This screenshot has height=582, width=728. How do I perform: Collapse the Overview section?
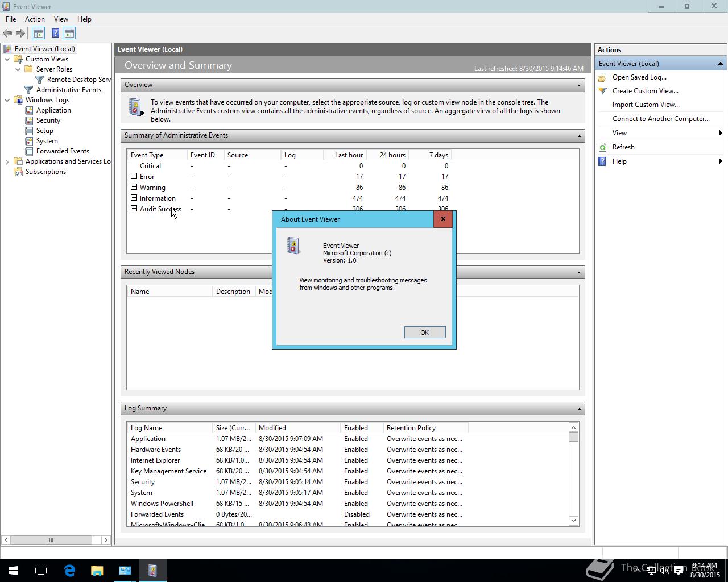tap(579, 85)
